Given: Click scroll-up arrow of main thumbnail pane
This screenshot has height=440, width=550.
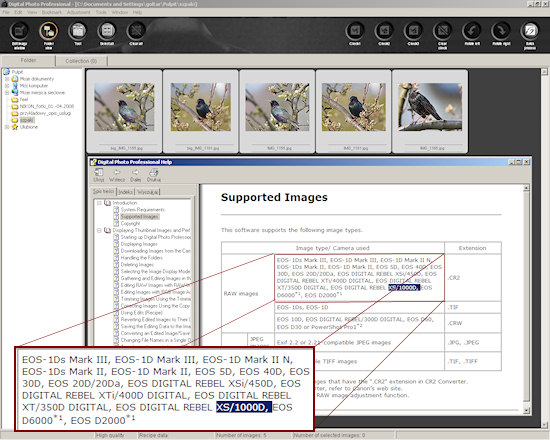Looking at the screenshot, I should [544, 72].
